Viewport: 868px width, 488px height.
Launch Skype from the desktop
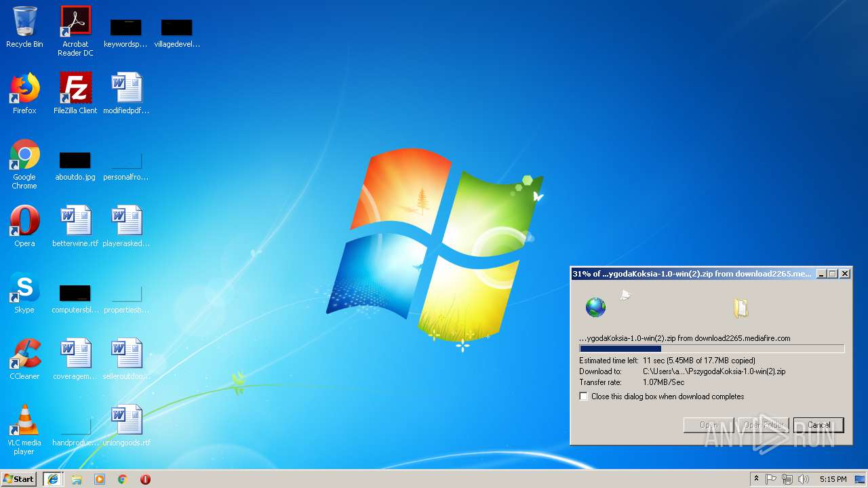point(24,293)
